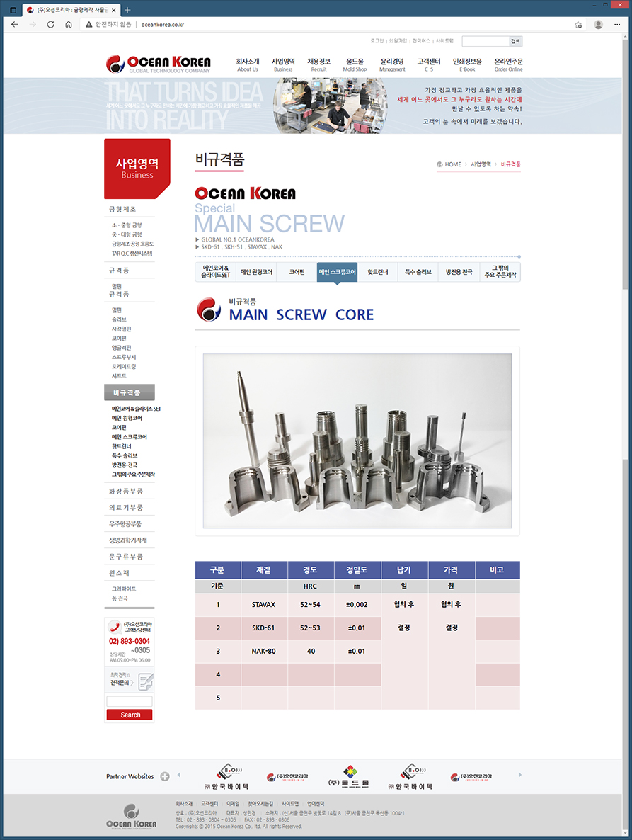
Task: Click the 견적문의 quote inquiry link
Action: point(122,682)
